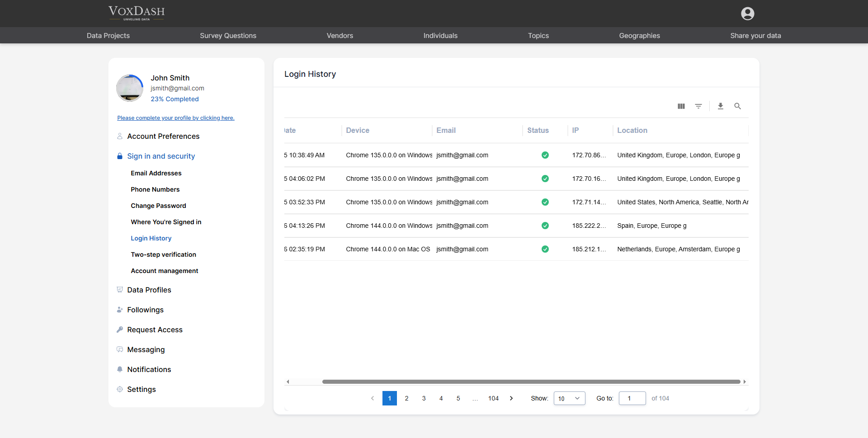868x438 pixels.
Task: Open Topics in the top navigation
Action: coord(538,36)
